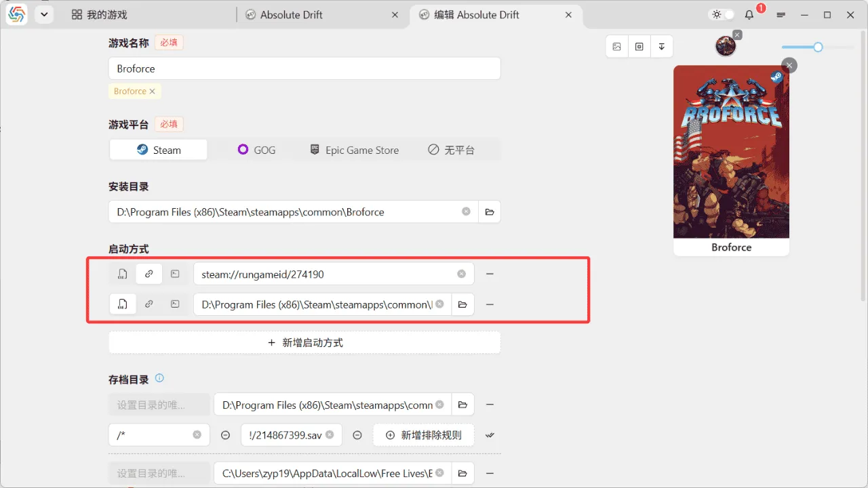Click the download icon above the Broforce cover
The width and height of the screenshot is (868, 488).
click(662, 46)
